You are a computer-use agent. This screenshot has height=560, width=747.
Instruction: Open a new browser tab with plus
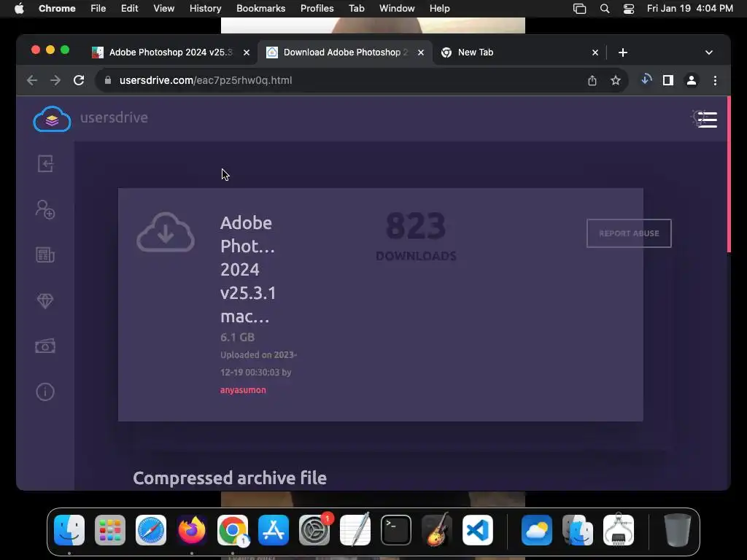coord(623,52)
